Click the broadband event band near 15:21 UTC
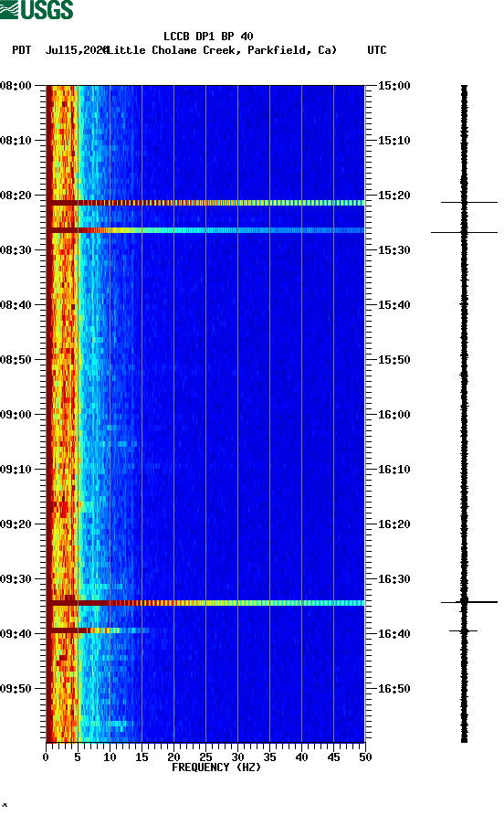Screen dimensions: 504x815 tap(205, 203)
